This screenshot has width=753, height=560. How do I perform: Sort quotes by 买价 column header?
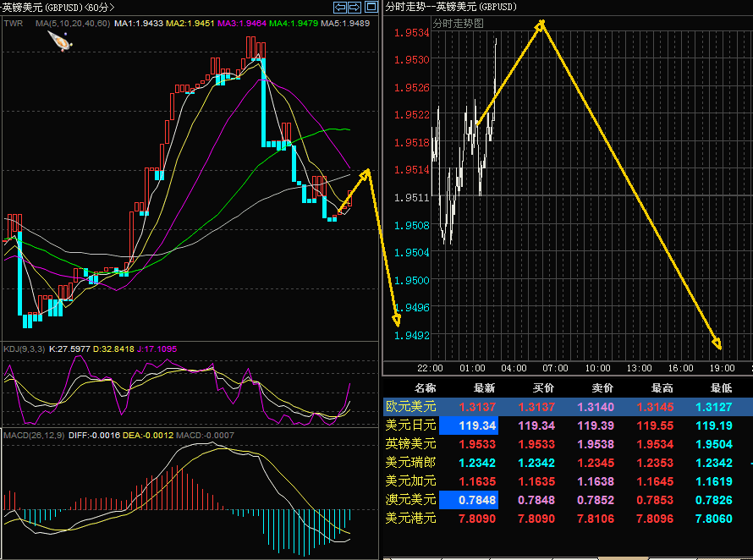pos(541,387)
